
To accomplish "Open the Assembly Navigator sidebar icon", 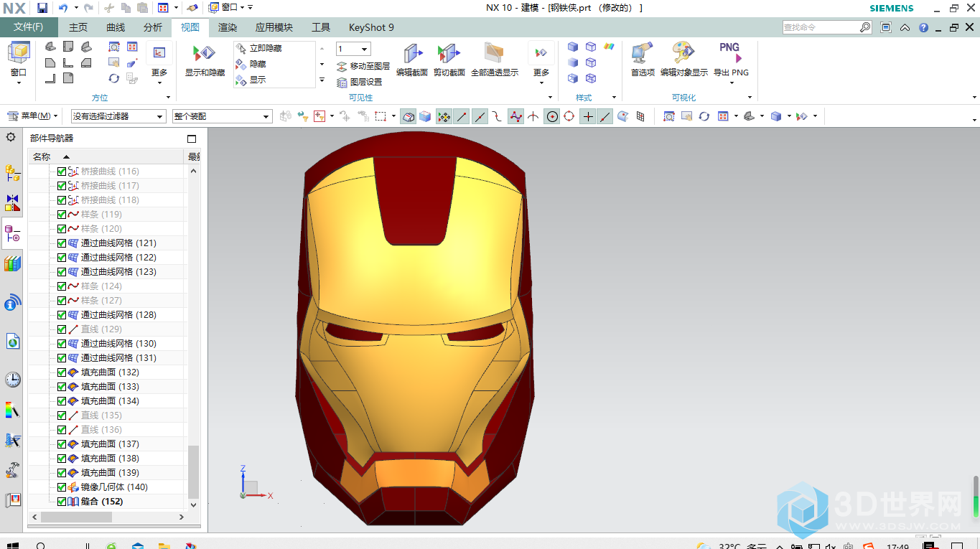I will tap(12, 172).
